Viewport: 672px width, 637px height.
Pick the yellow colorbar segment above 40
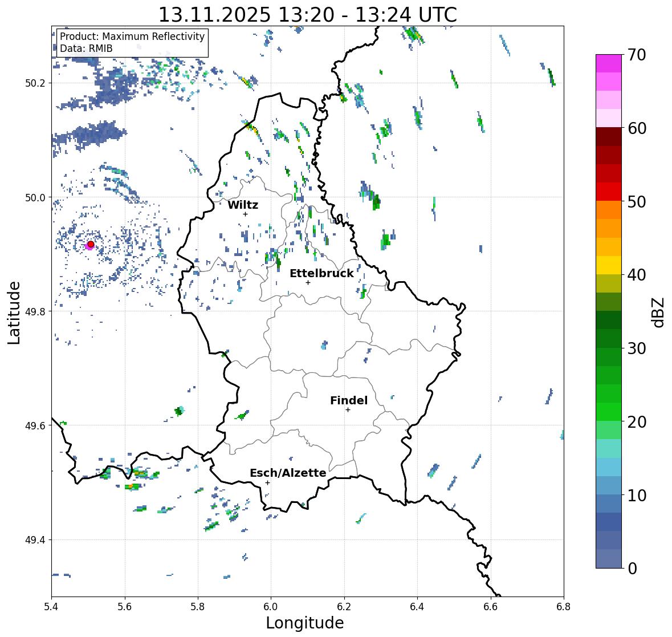(x=609, y=265)
